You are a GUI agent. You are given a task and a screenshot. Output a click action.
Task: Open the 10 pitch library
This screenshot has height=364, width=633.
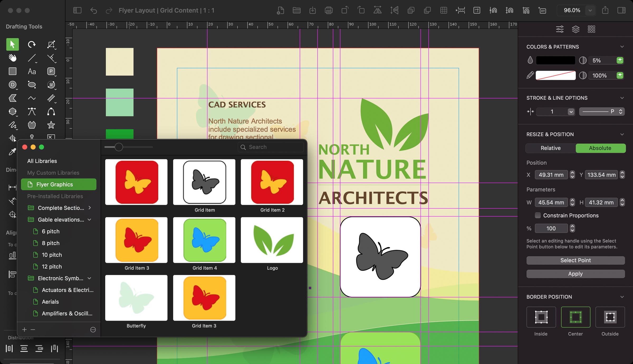click(52, 255)
